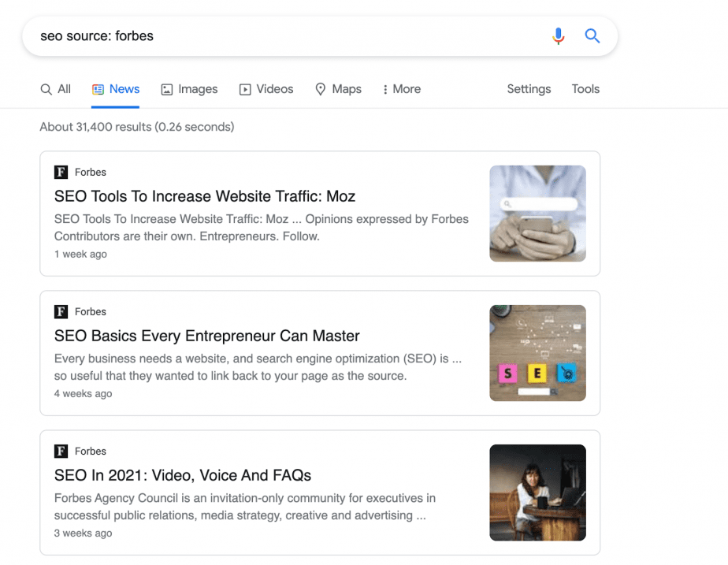Viewport: 728px width, 565px height.
Task: Open 'SEO Basics Every Entrepreneur Can Master'
Action: click(207, 336)
